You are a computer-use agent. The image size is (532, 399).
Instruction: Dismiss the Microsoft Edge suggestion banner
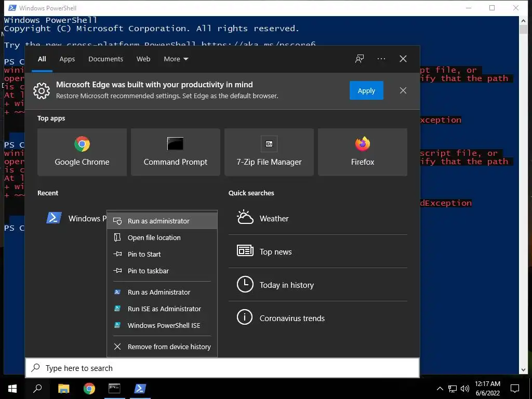pyautogui.click(x=403, y=90)
